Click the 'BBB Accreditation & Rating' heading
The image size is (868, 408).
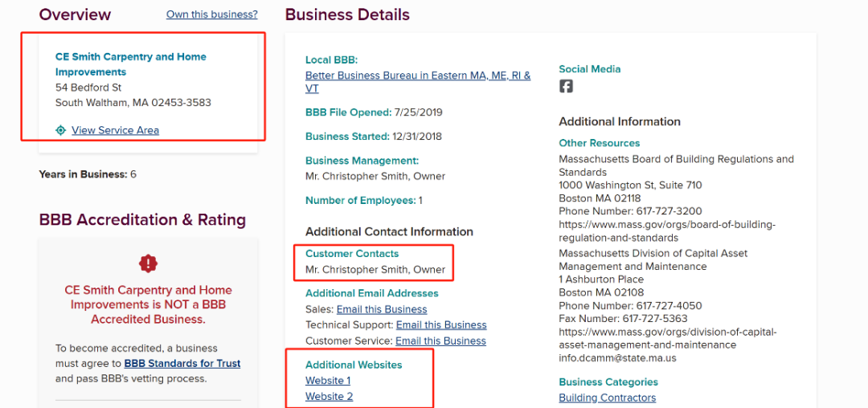pos(142,219)
